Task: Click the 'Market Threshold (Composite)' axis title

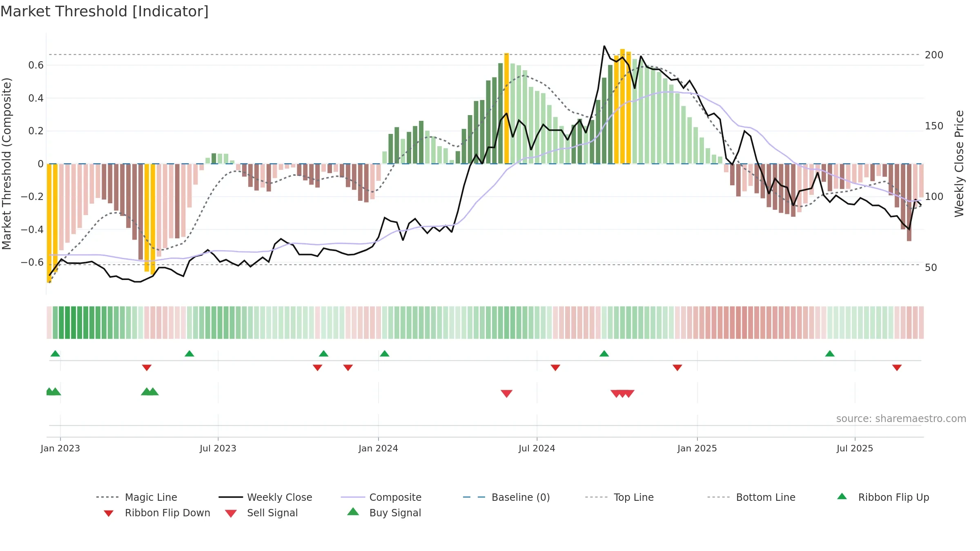Action: pyautogui.click(x=7, y=164)
